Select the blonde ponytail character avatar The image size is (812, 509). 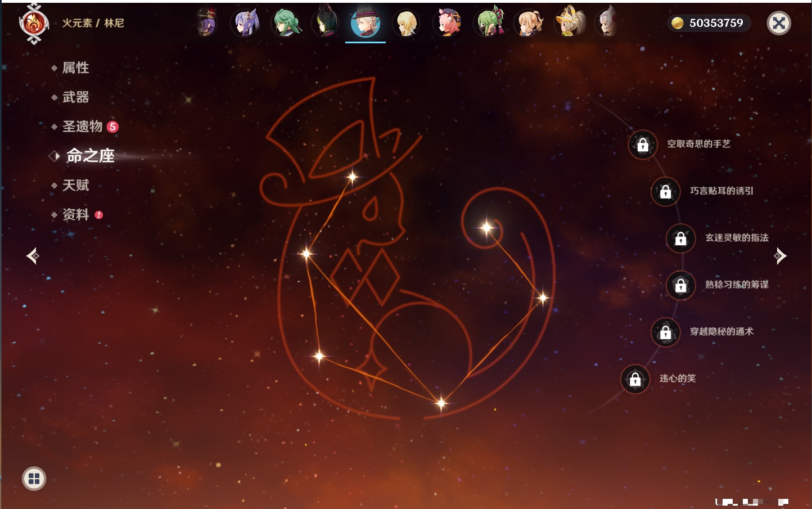pyautogui.click(x=529, y=24)
